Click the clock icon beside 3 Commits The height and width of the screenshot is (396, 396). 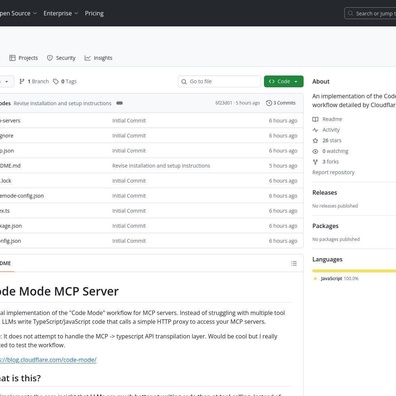pos(269,103)
